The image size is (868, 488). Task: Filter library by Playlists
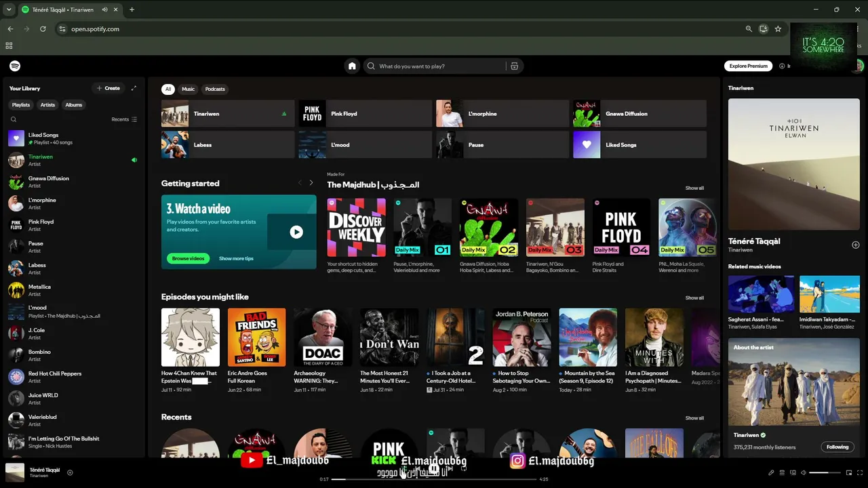pyautogui.click(x=21, y=105)
